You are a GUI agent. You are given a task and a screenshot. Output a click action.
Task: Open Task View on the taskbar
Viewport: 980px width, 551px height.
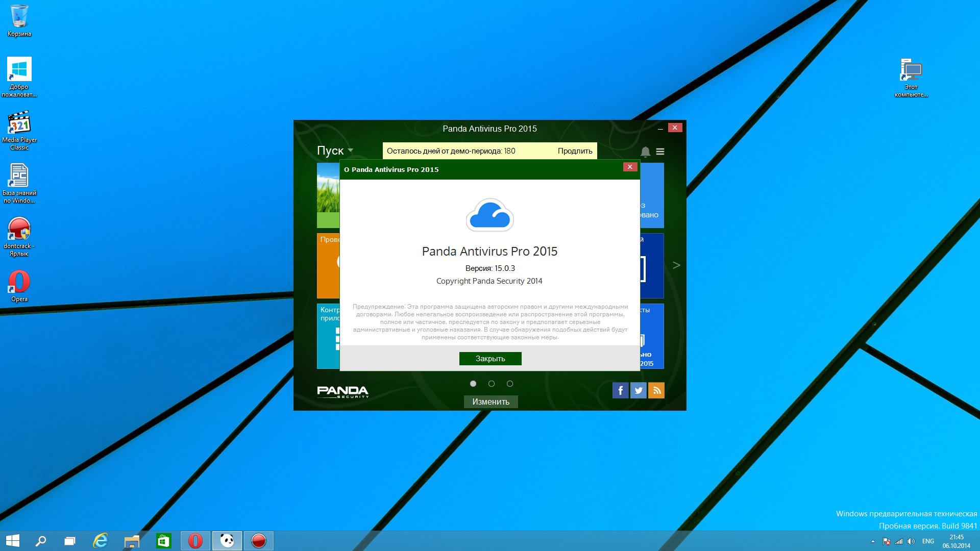tap(70, 541)
